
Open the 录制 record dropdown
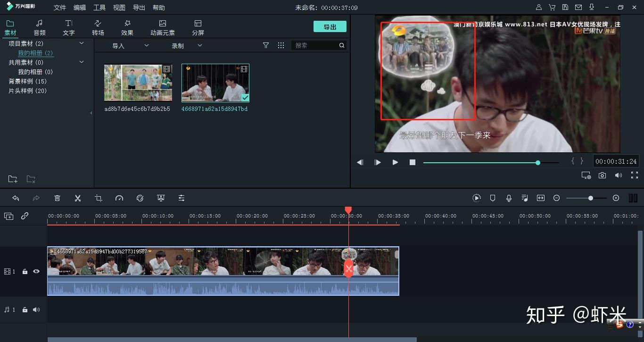click(187, 46)
